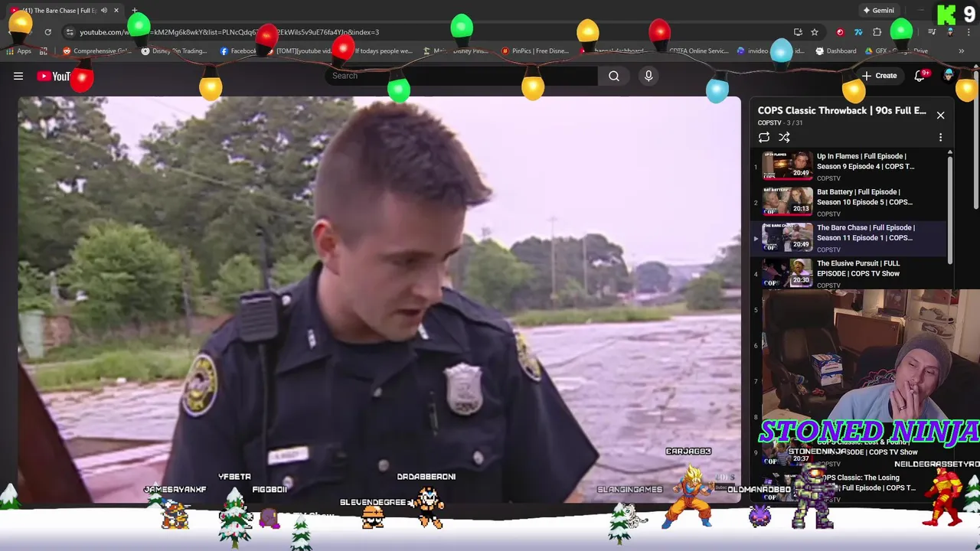Click the blue 7TV extension icon
This screenshot has height=551, width=980.
[x=858, y=32]
